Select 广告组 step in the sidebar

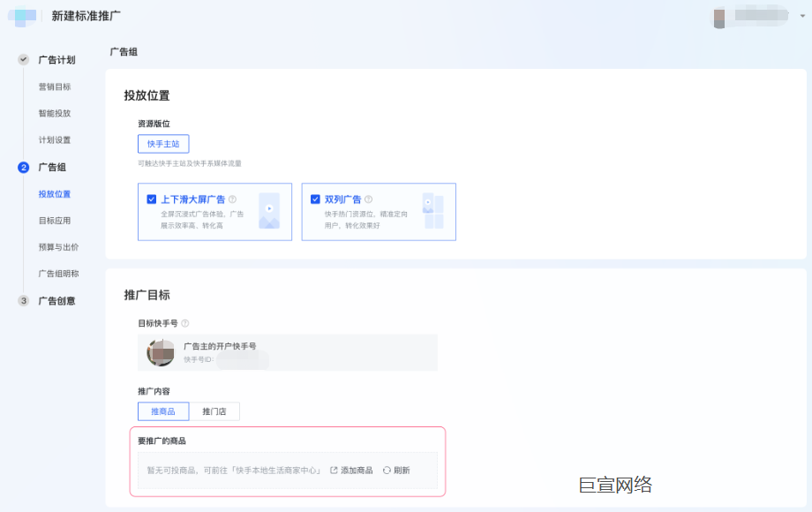tap(52, 167)
